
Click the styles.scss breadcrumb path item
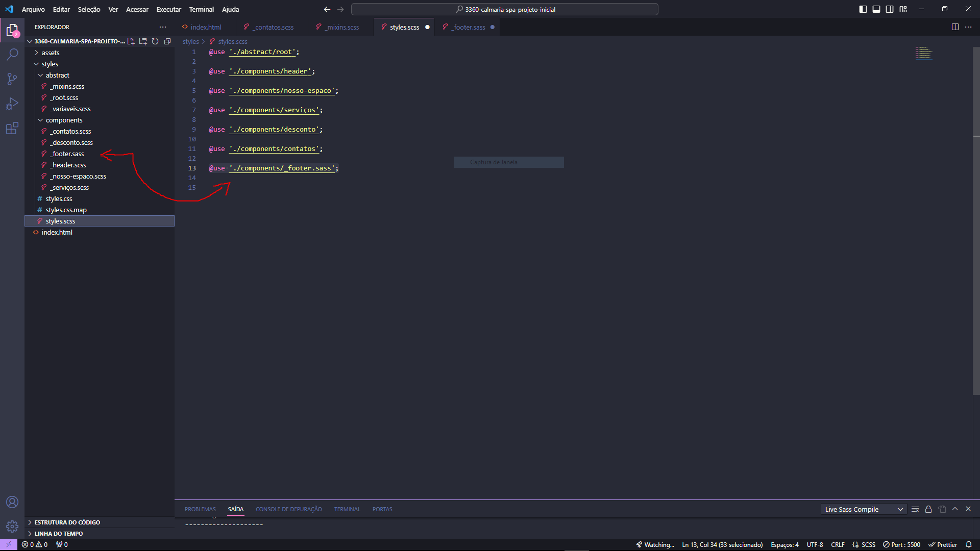[234, 42]
